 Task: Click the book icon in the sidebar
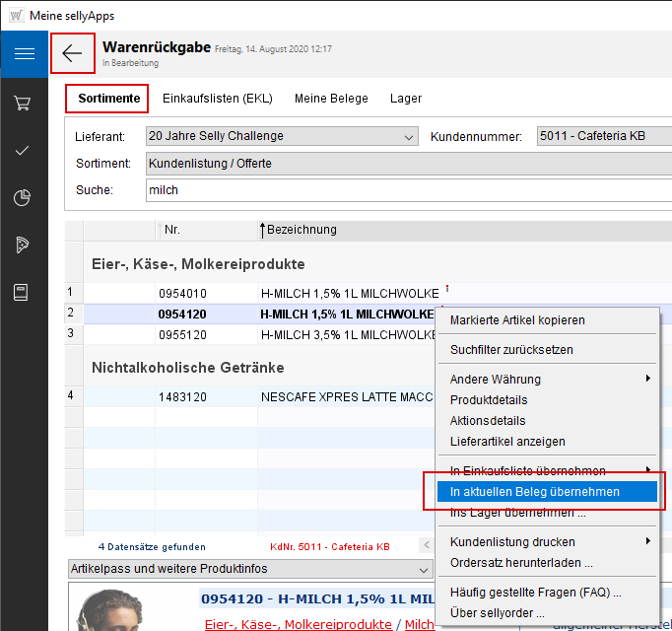tap(23, 292)
